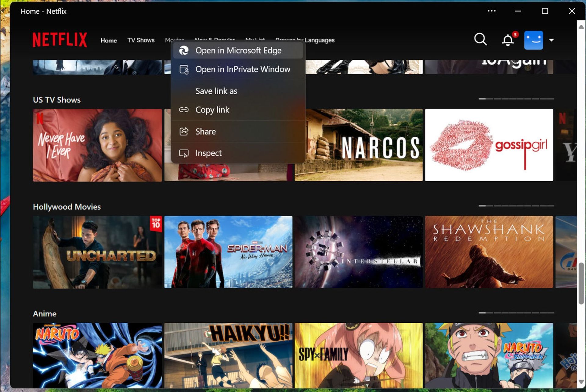Switch to the TV Shows section

[141, 40]
